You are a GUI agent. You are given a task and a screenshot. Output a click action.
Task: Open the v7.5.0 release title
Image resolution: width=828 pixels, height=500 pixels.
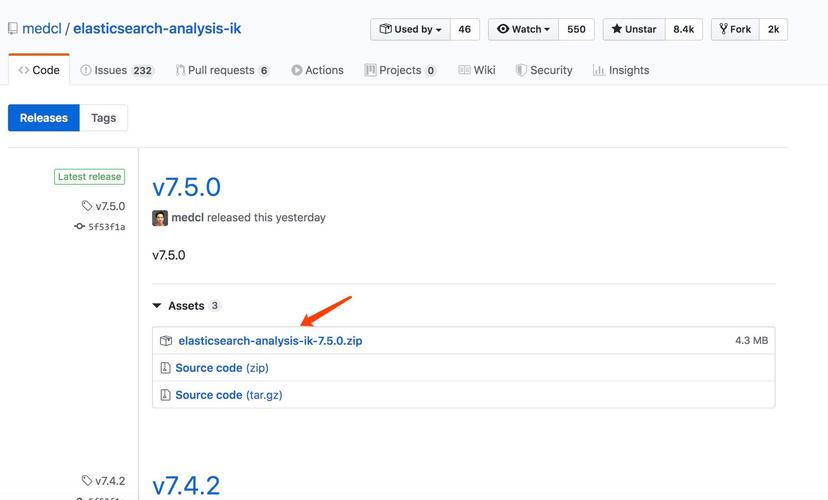pyautogui.click(x=186, y=187)
